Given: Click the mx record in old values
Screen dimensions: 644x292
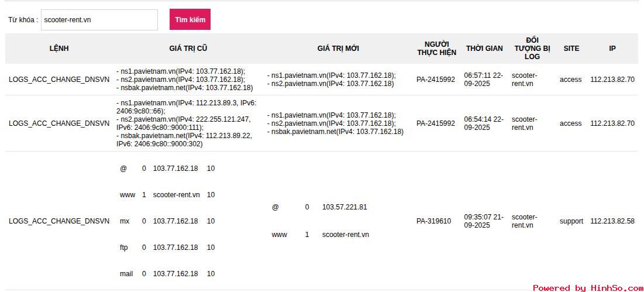Looking at the screenshot, I should pos(125,221).
